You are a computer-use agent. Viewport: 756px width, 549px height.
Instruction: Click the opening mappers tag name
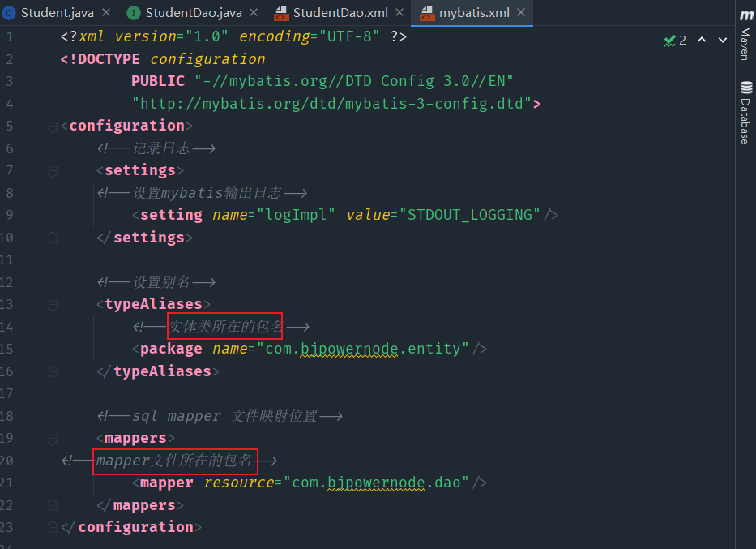[x=135, y=438]
